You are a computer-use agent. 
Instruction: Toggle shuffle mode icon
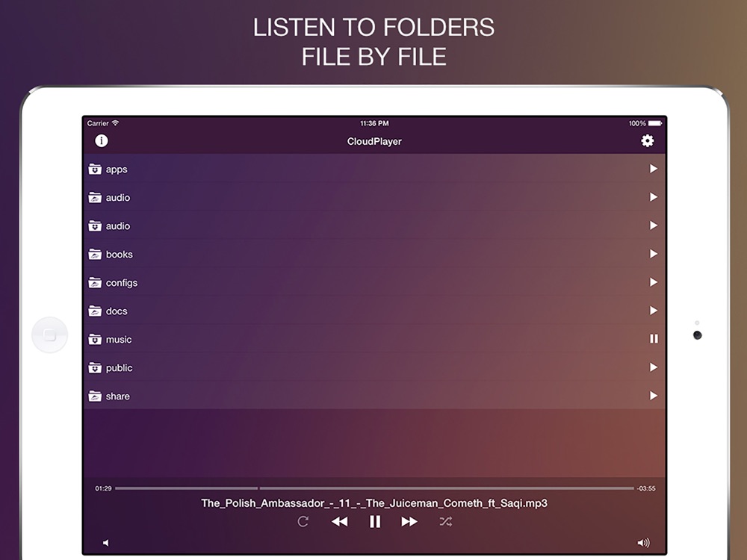click(446, 521)
